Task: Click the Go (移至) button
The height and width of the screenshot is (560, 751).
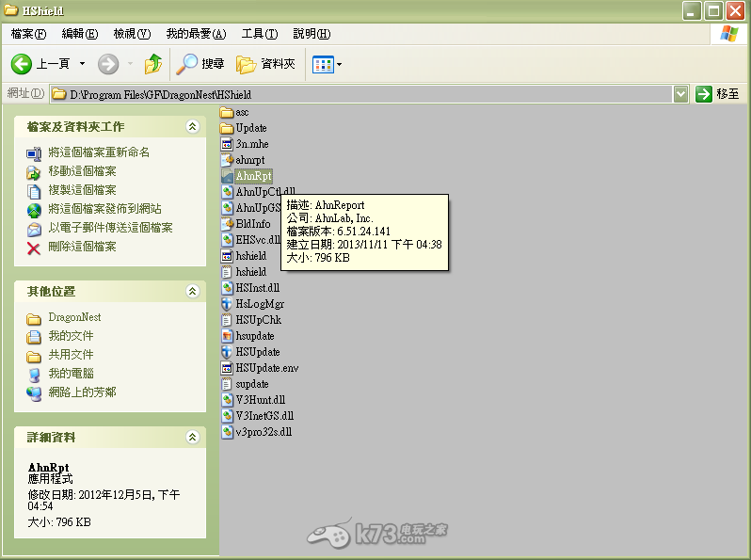Action: 718,94
